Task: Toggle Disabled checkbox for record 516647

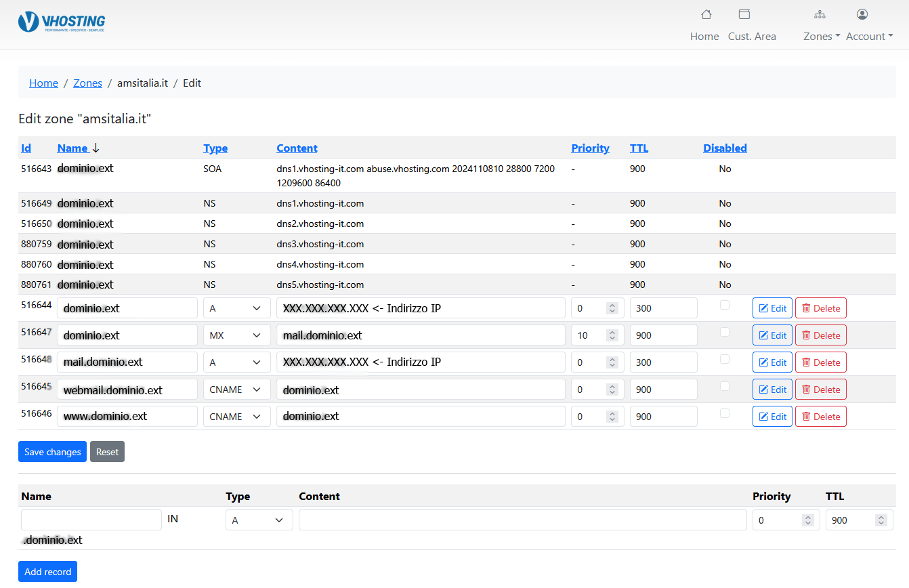Action: 725,332
